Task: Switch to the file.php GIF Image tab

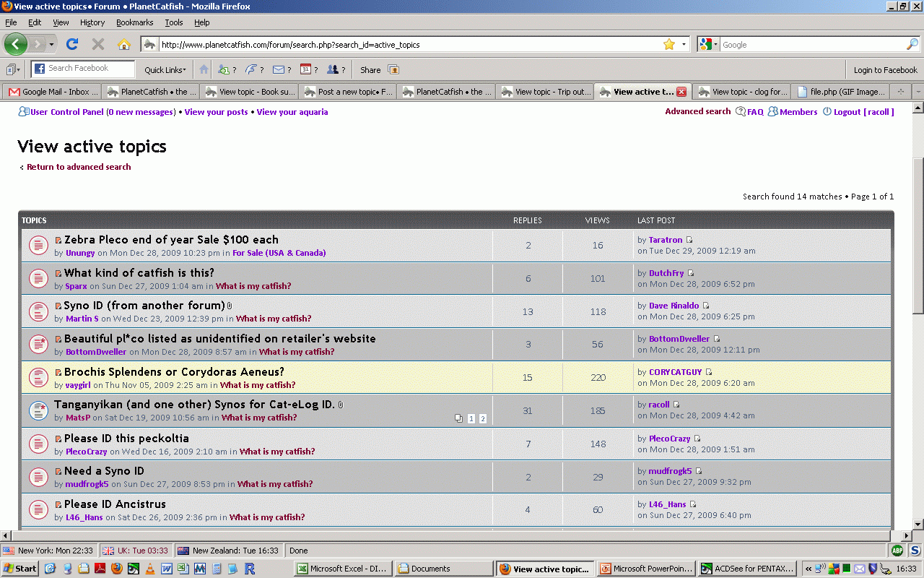Action: [840, 92]
